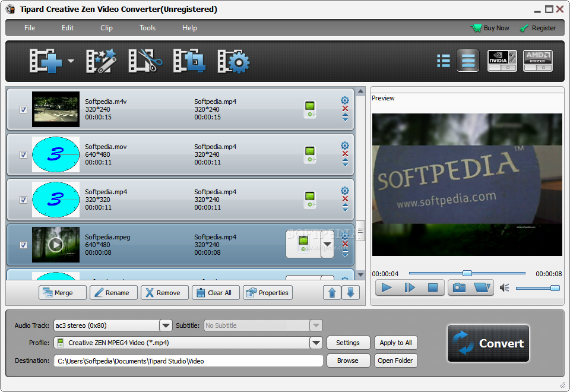Open the Clip scissors tool
The image size is (570, 392).
(x=145, y=61)
